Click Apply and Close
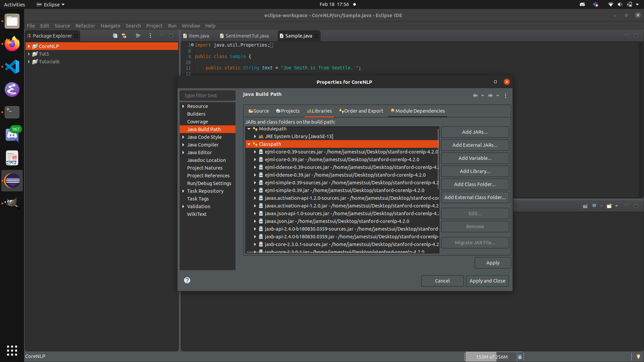 point(487,281)
